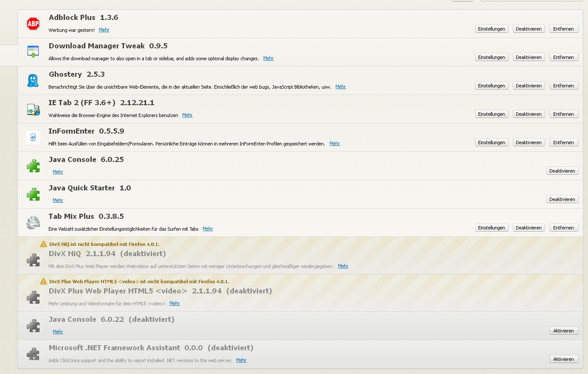Click the Adblock Plus ABP icon

pos(33,24)
